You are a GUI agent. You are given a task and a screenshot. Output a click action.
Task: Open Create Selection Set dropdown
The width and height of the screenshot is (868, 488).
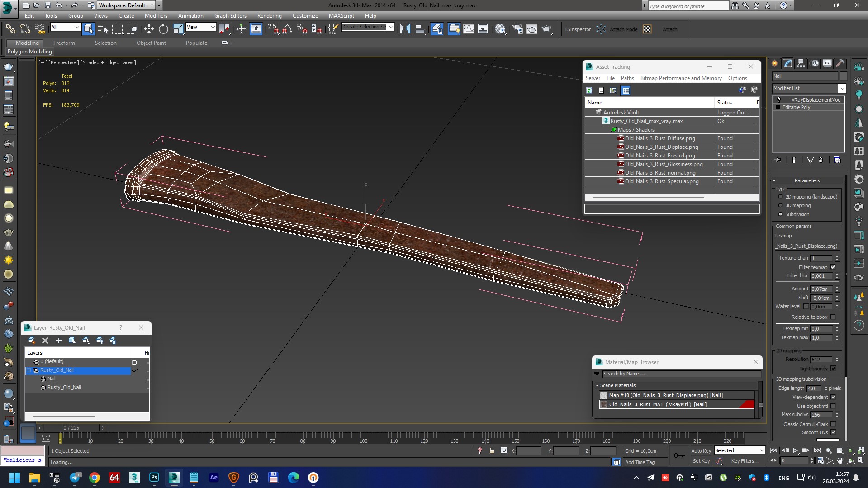coord(391,27)
